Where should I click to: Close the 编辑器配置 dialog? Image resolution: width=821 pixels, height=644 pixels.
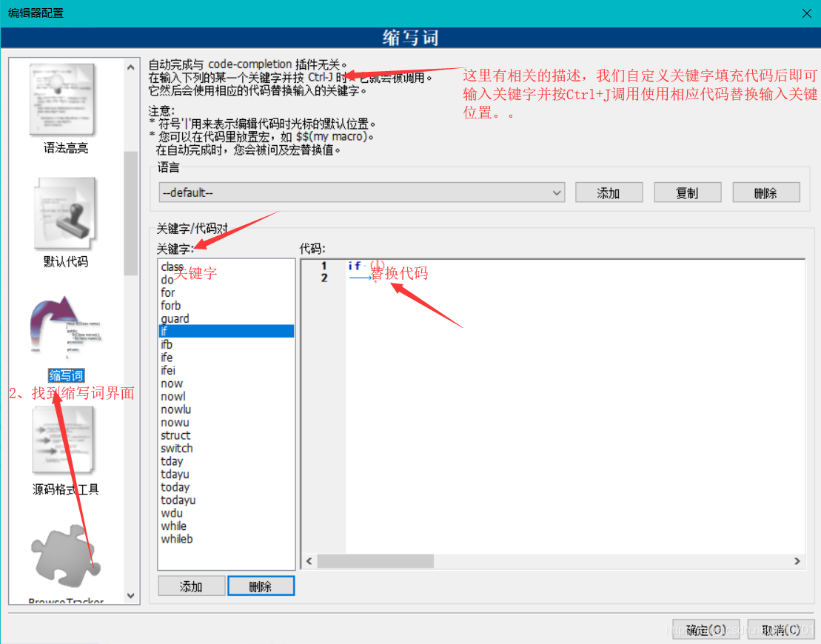click(x=806, y=13)
